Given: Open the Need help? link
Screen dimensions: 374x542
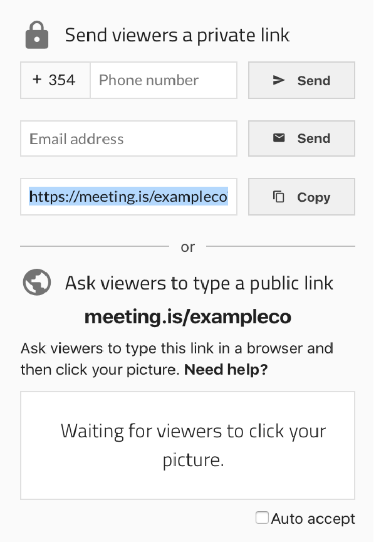Looking at the screenshot, I should click(x=226, y=370).
